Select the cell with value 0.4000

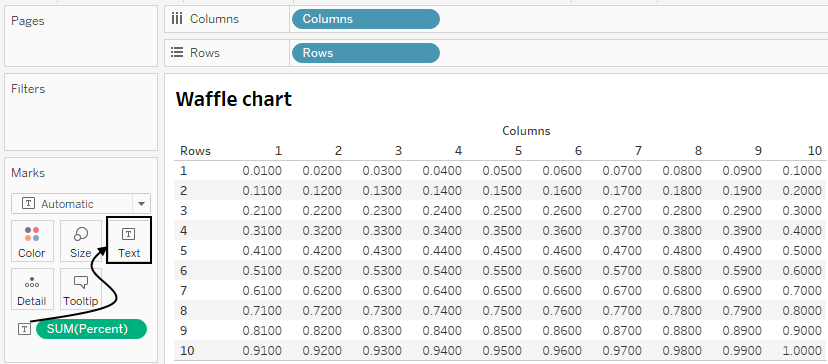(802, 231)
